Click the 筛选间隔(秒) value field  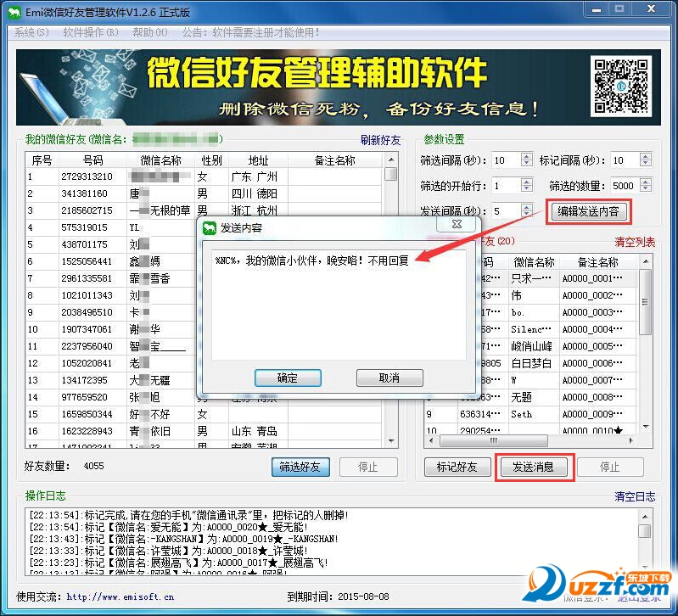(x=507, y=160)
